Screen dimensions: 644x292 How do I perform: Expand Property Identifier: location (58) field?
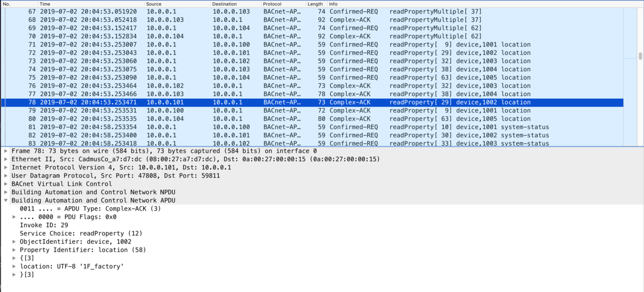click(14, 250)
